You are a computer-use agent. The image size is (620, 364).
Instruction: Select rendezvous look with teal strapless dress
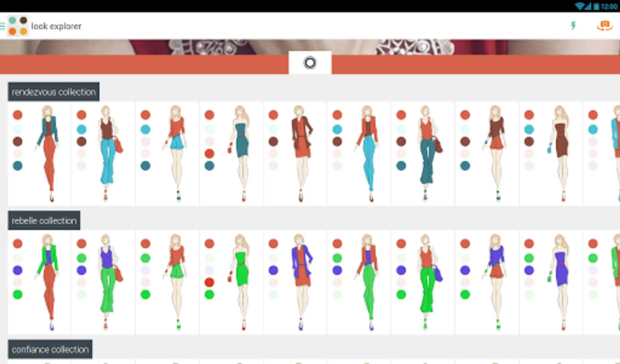click(231, 154)
